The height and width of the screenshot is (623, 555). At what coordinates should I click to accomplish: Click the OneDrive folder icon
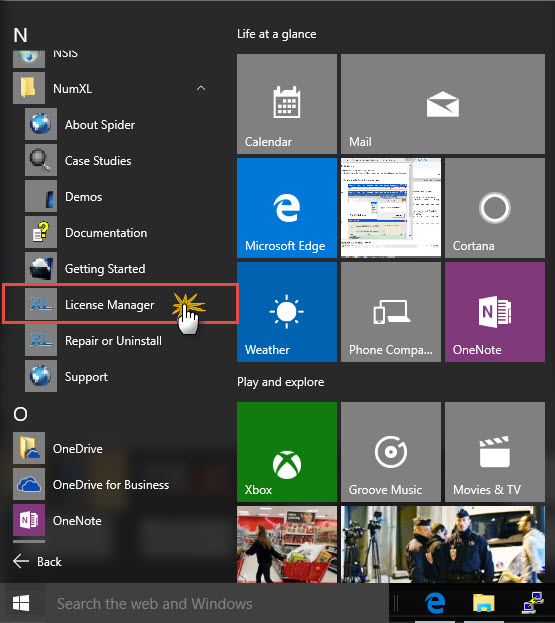(29, 448)
